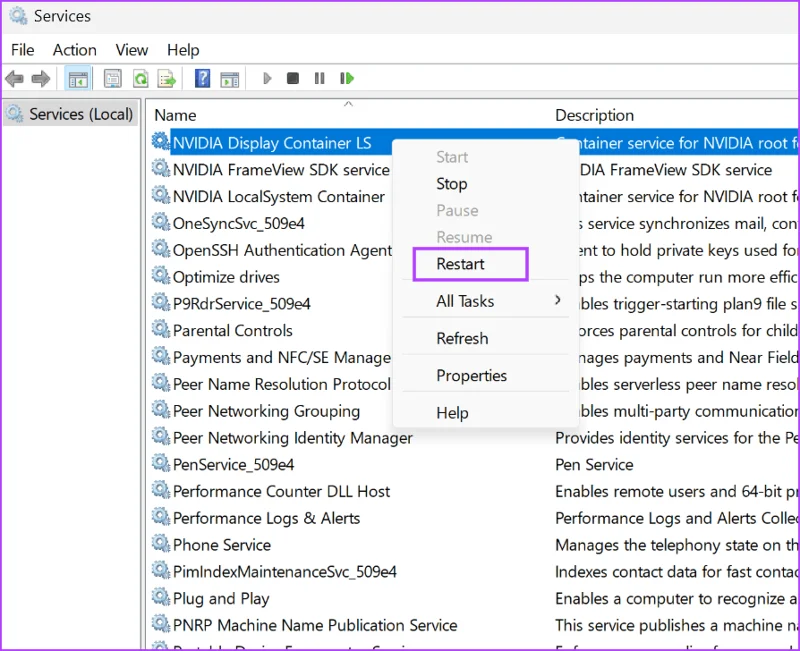
Task: Select NVIDIA FrameView SDK service row
Action: 281,170
